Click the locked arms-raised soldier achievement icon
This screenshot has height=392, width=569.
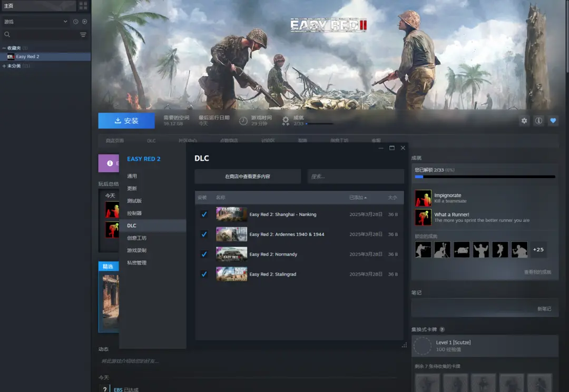(x=481, y=250)
